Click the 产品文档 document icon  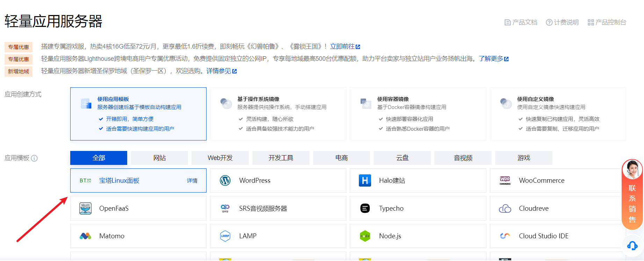coord(507,22)
